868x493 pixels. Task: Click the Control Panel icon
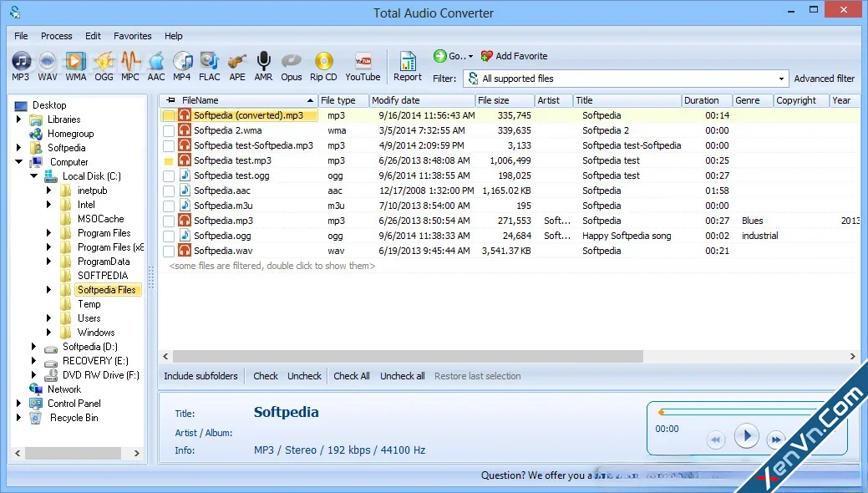point(36,404)
